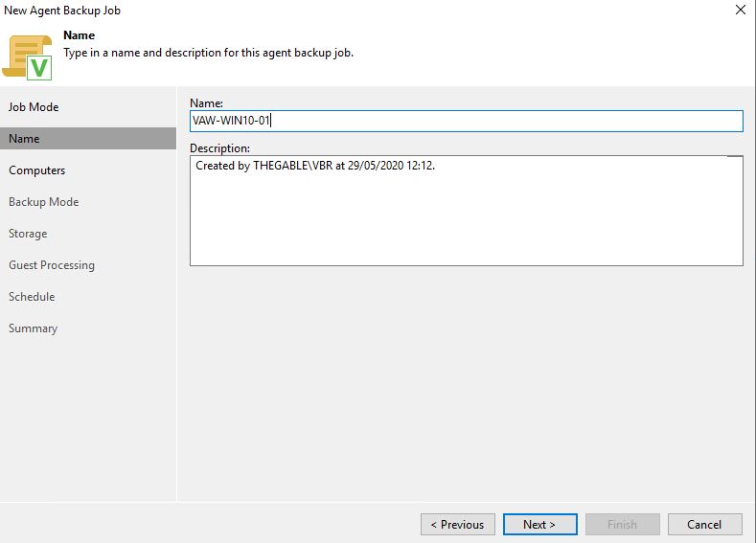Focus the Name field containing VAW-WIN10-01
Screen dimensions: 756x543
(467, 121)
